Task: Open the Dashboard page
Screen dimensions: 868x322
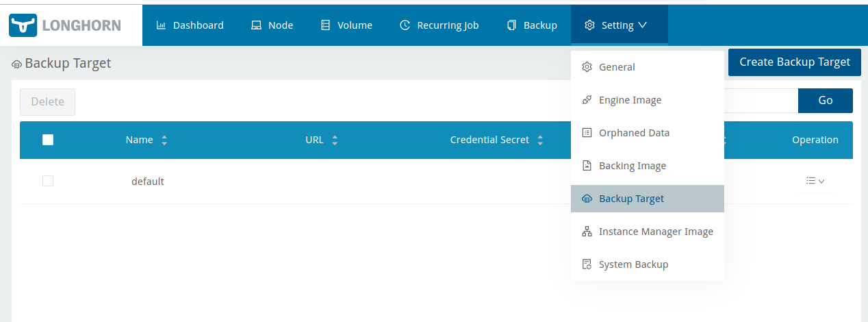Action: coord(190,25)
